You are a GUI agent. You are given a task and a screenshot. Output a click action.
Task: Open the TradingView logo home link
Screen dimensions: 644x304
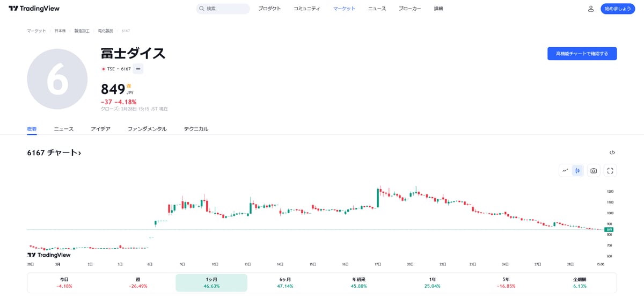point(34,9)
